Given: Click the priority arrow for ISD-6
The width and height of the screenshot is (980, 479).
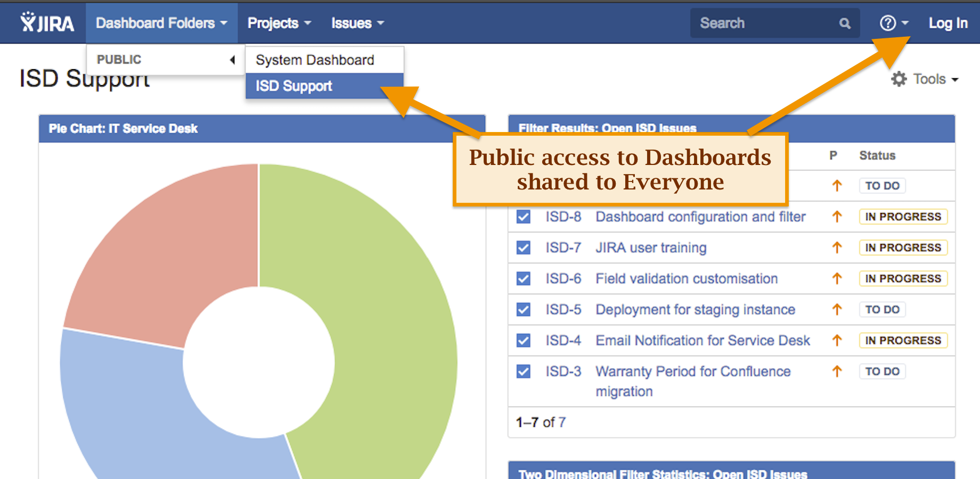Looking at the screenshot, I should 837,278.
